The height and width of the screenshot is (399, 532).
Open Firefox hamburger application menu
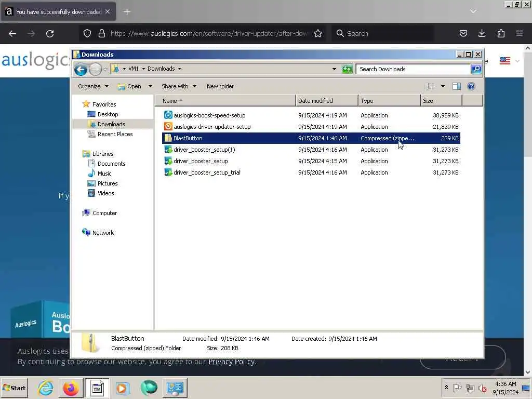(x=520, y=33)
